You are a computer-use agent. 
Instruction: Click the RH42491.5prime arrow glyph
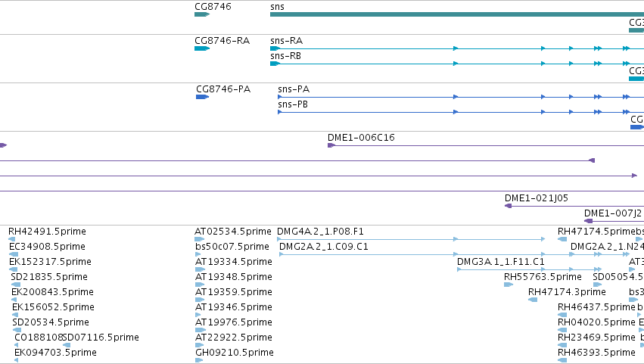point(11,239)
